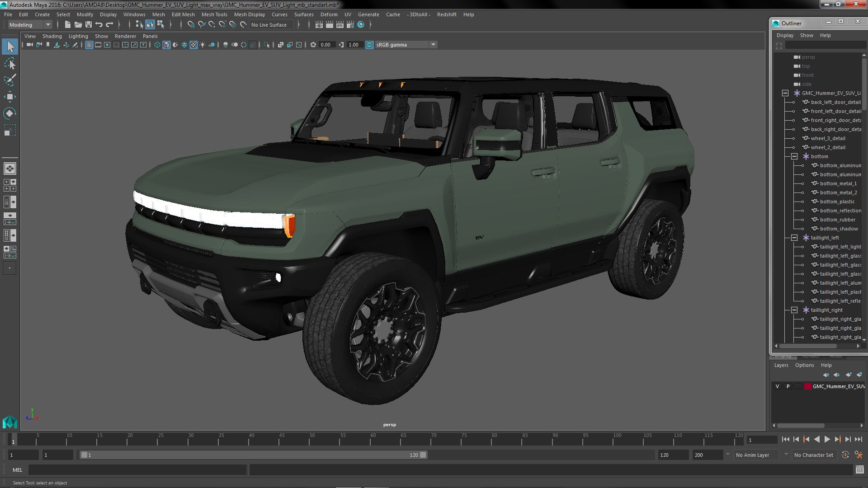Redo the last action

pos(109,25)
